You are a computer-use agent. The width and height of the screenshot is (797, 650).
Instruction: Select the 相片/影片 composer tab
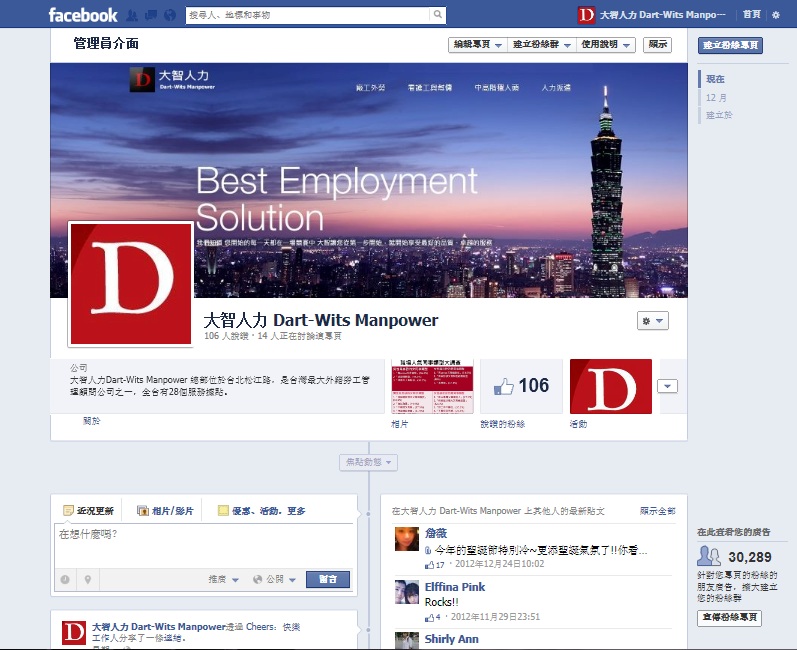pos(166,511)
